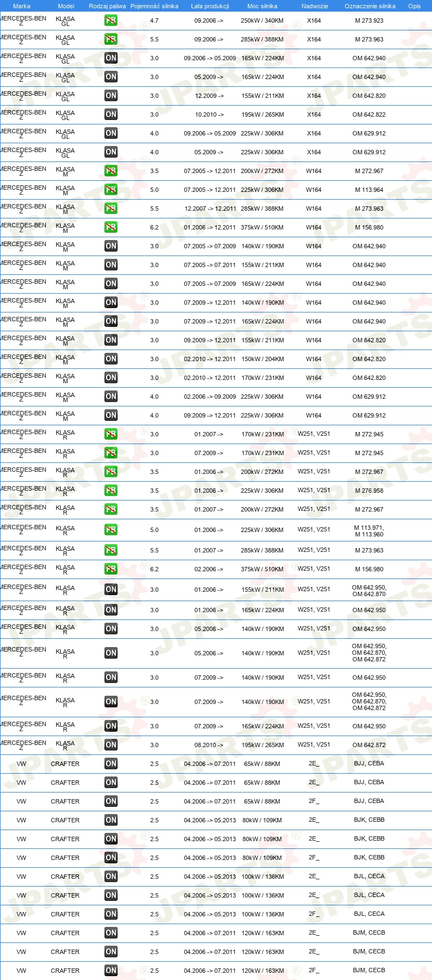The image size is (432, 980).
Task: Select the PB fuel icon in Klasa GL 5.5 row
Action: [111, 39]
